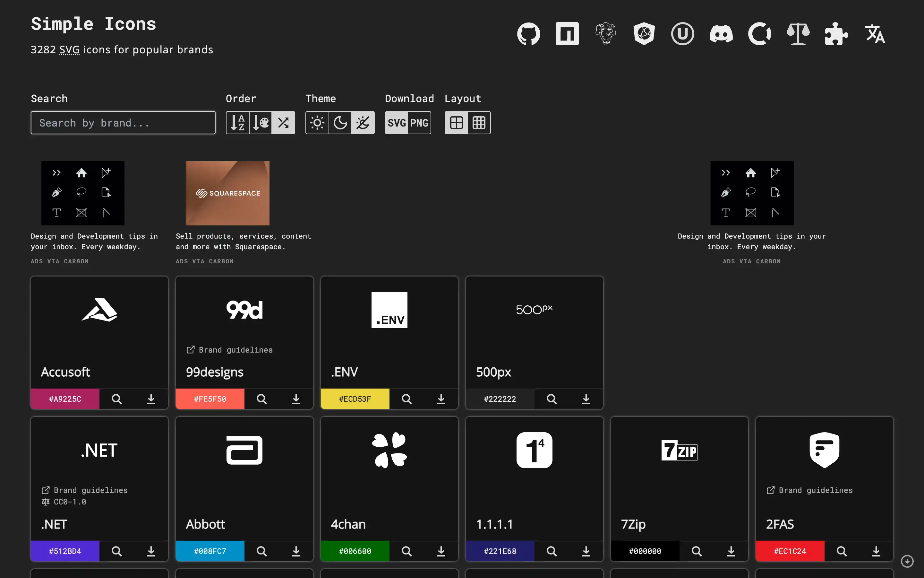924x578 pixels.
Task: Copy 99designs color #FE5F50
Action: tap(210, 399)
